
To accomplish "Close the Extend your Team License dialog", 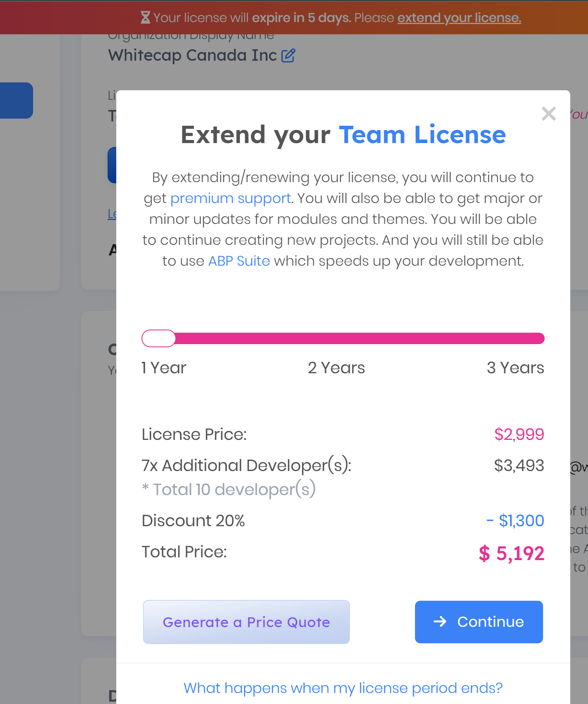I will tap(549, 114).
